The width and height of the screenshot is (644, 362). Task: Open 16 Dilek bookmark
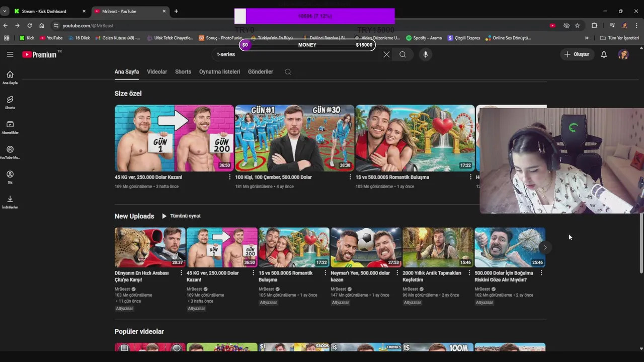click(78, 38)
